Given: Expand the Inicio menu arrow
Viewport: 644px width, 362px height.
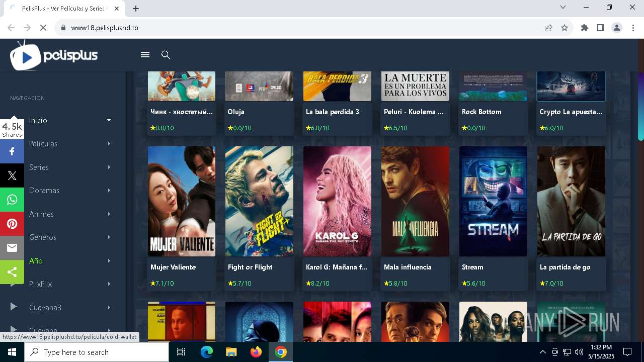Looking at the screenshot, I should coord(109,120).
